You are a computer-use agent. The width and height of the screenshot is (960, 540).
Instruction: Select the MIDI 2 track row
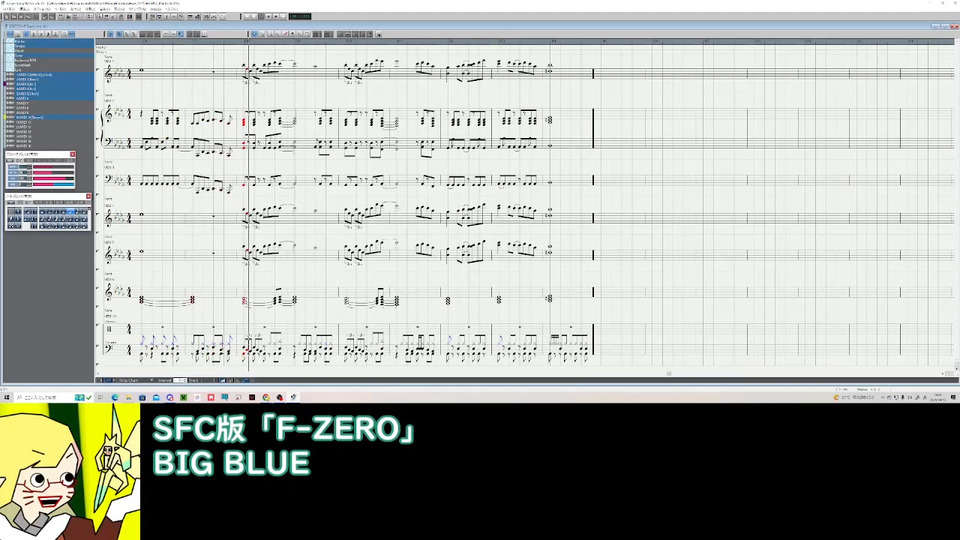point(54,80)
